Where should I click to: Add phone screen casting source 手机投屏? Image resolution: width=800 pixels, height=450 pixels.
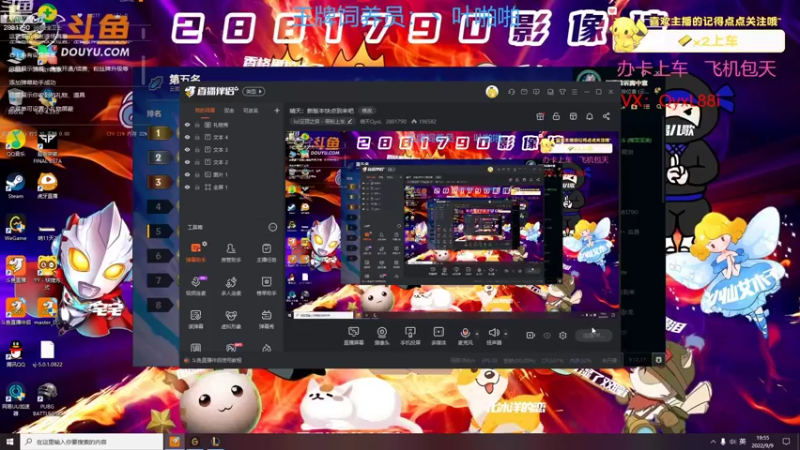click(x=410, y=336)
